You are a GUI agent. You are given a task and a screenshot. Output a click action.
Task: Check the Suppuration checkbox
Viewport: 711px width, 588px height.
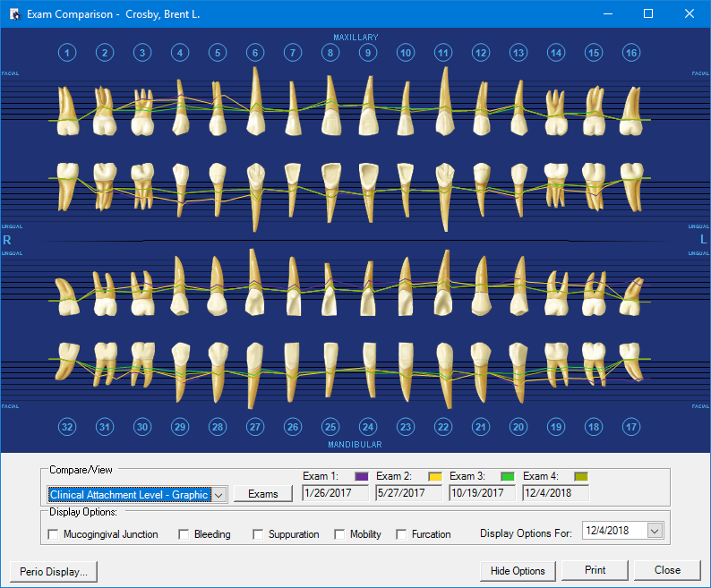(x=258, y=534)
